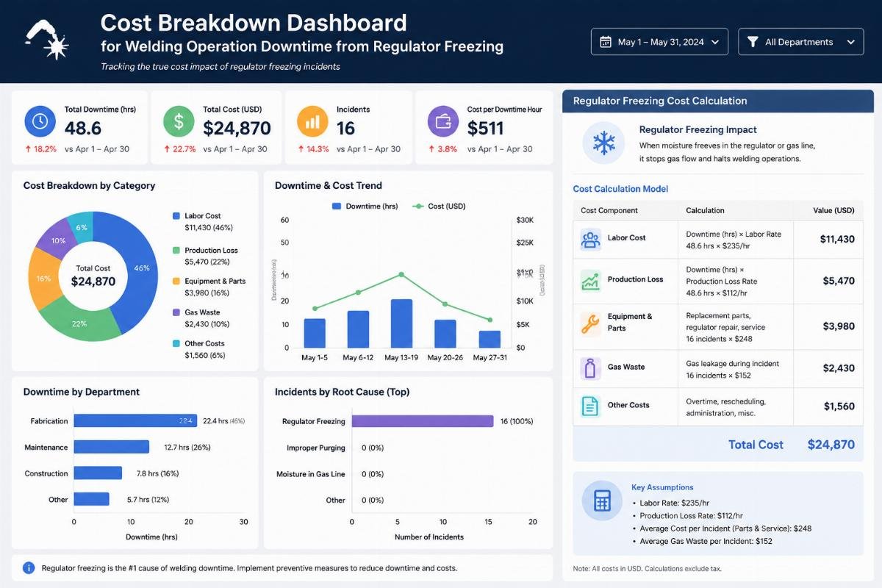This screenshot has height=588, width=882.
Task: Click the May 27-31 downtime bar
Action: point(490,339)
